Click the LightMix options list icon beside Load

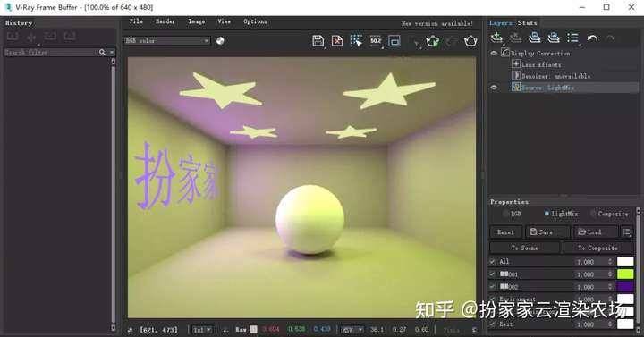[x=627, y=232]
